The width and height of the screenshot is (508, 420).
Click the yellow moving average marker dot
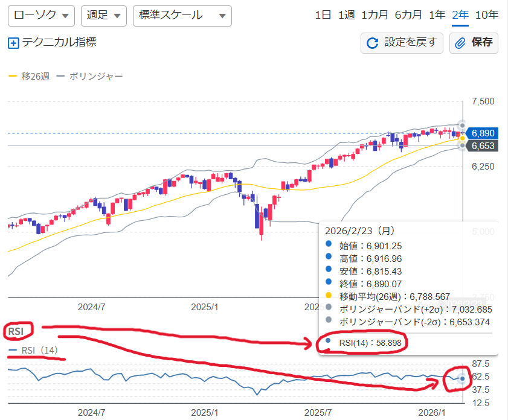pos(463,138)
